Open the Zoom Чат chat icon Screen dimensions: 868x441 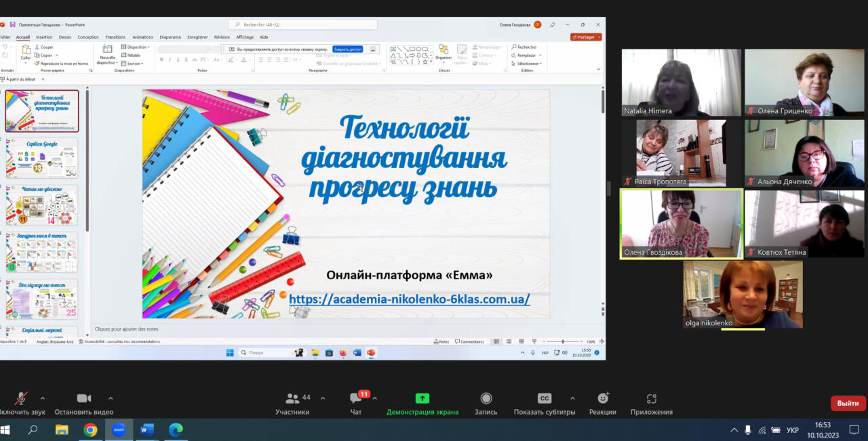click(x=355, y=399)
